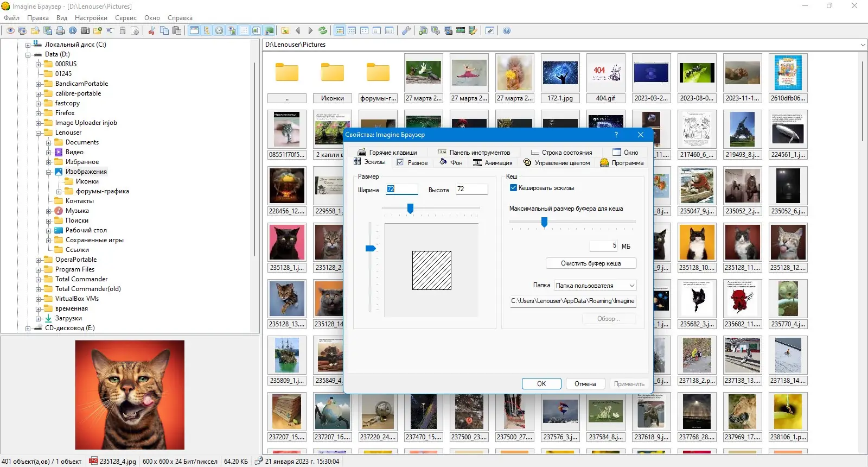This screenshot has width=868, height=467.
Task: Open file properties via blue info icon
Action: coord(73,31)
